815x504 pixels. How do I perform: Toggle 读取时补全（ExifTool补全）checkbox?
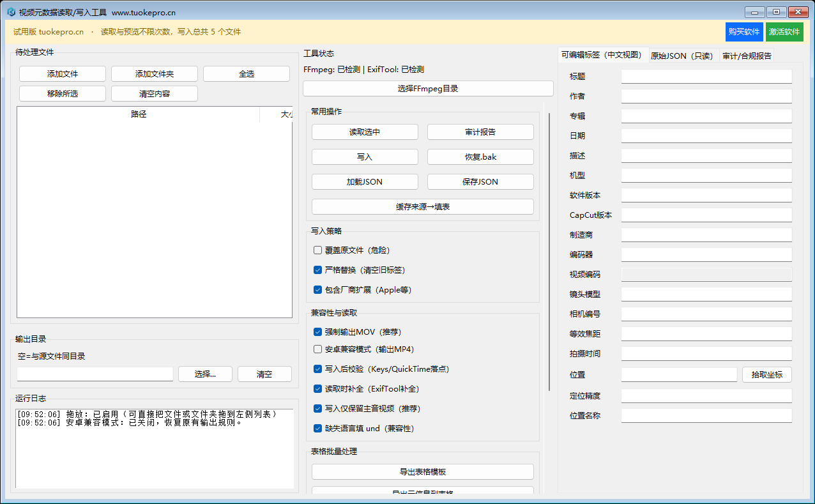[x=317, y=389]
